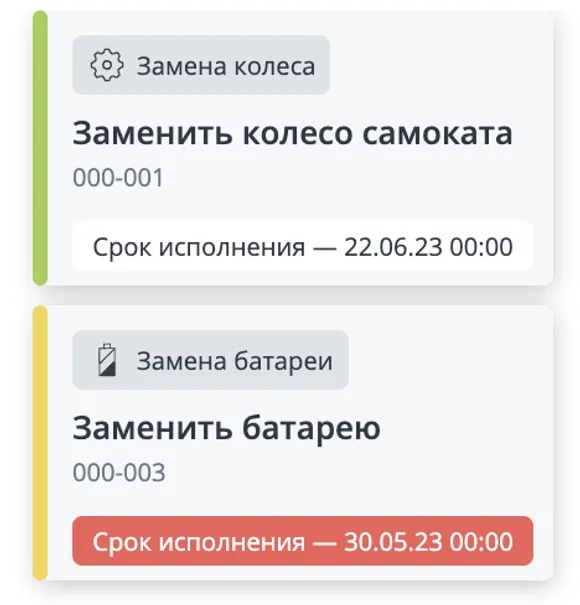Click the date 22.06.23 in first card
The width and height of the screenshot is (580, 605).
[x=393, y=247]
